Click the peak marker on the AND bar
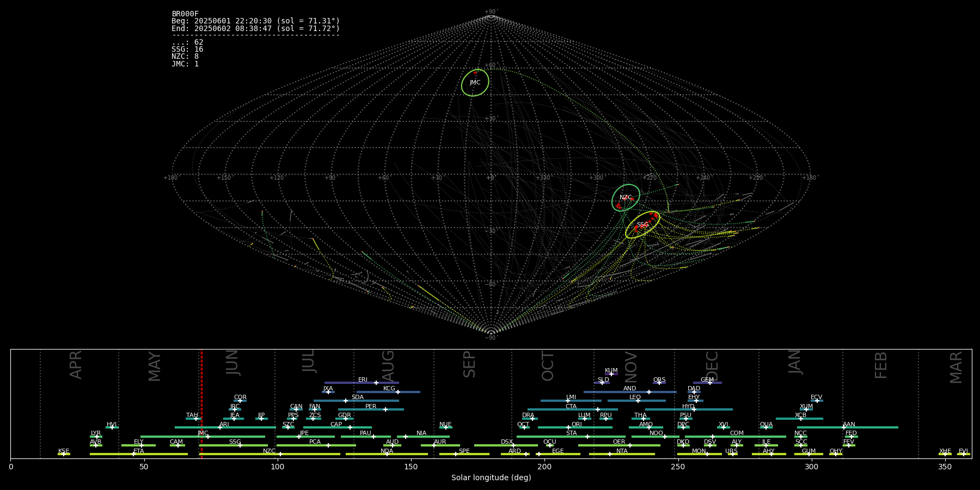Image resolution: width=980 pixels, height=490 pixels. (x=649, y=392)
